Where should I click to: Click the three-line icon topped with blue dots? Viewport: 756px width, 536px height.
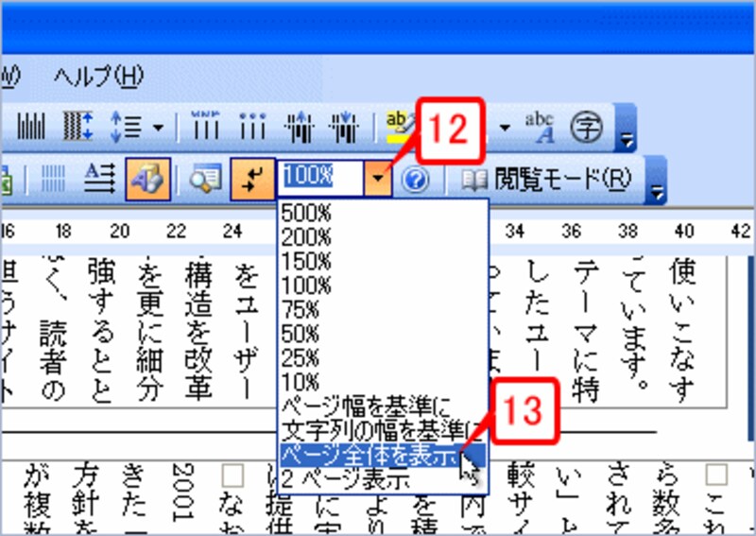(252, 127)
